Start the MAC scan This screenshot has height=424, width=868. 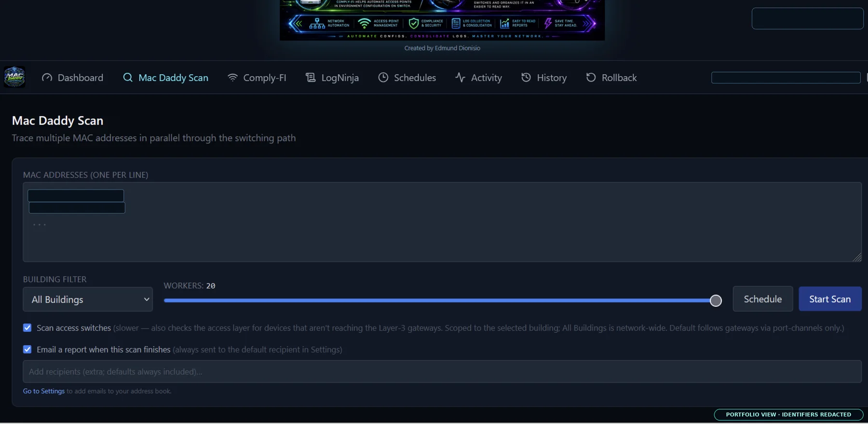point(830,299)
